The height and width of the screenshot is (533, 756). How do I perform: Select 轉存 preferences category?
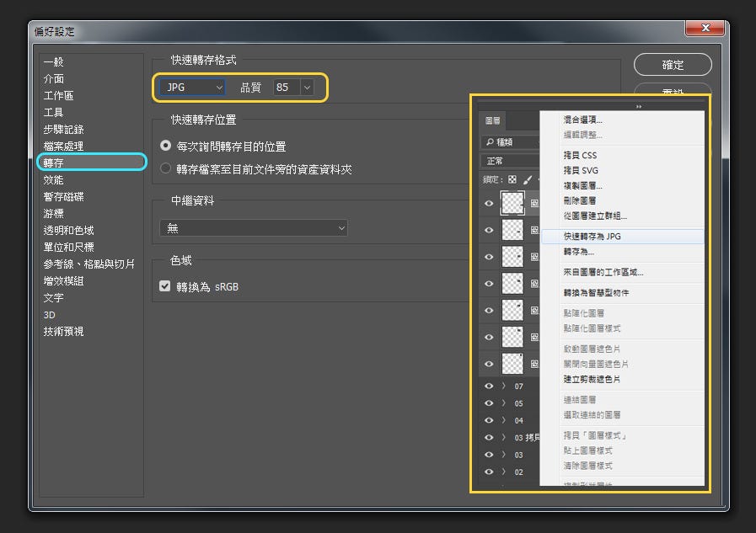tap(92, 163)
